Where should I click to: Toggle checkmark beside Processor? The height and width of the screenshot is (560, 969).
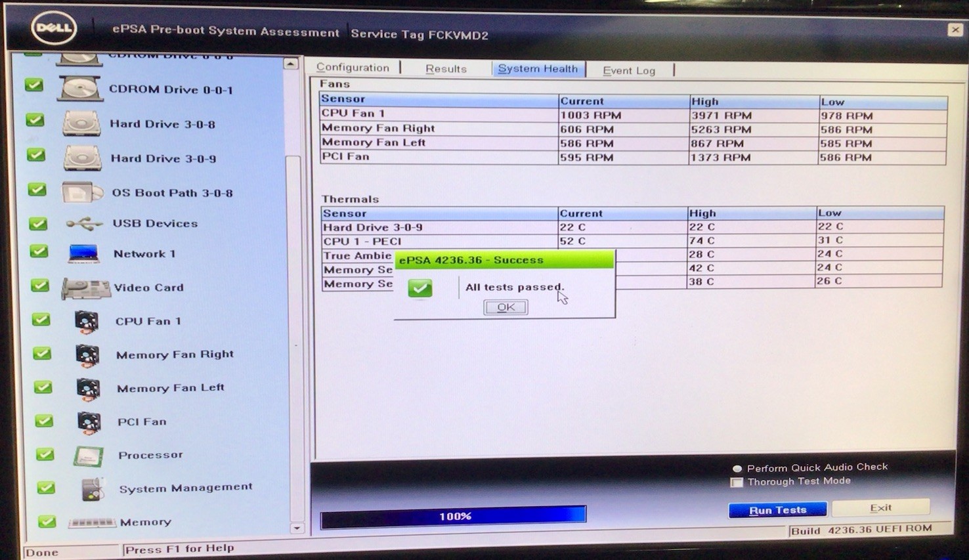coord(45,454)
